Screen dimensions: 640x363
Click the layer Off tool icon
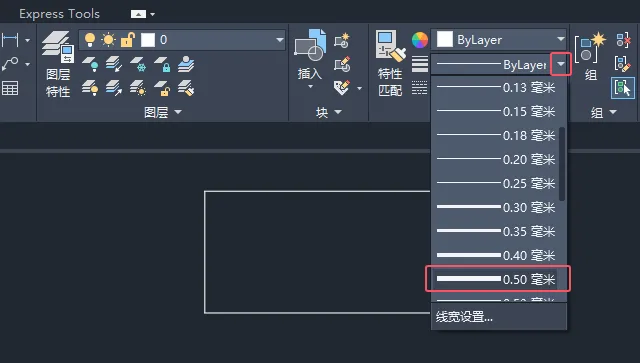click(90, 64)
